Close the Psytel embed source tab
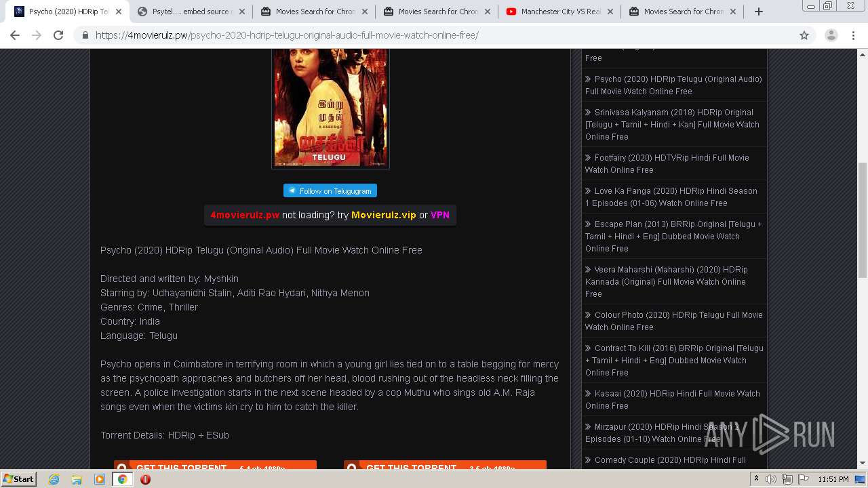The width and height of the screenshot is (868, 488). 241,12
